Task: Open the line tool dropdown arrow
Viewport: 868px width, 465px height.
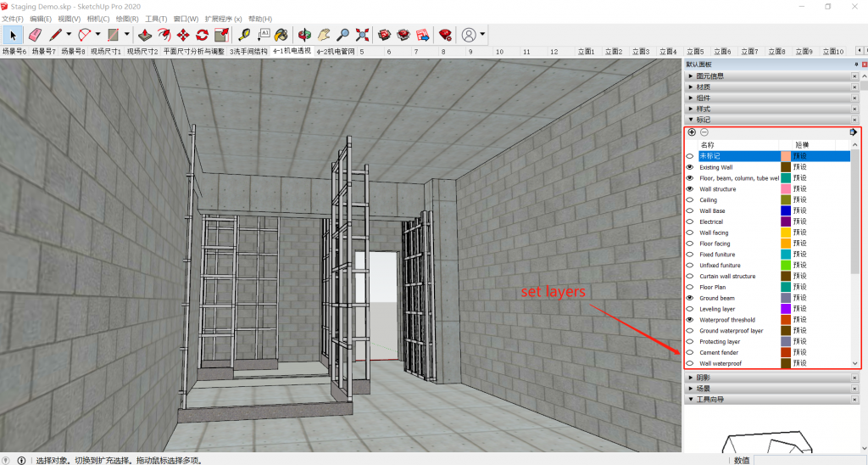Action: (x=70, y=35)
